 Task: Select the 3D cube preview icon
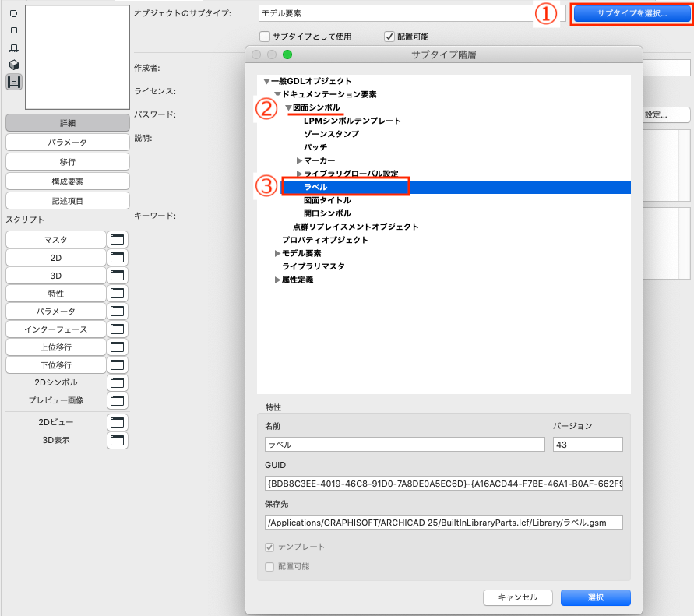pyautogui.click(x=14, y=65)
